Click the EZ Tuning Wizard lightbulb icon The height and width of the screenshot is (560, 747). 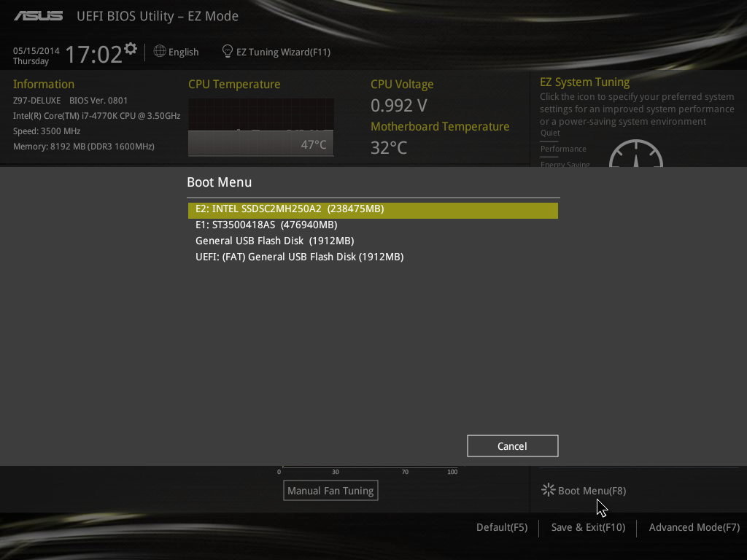click(228, 51)
